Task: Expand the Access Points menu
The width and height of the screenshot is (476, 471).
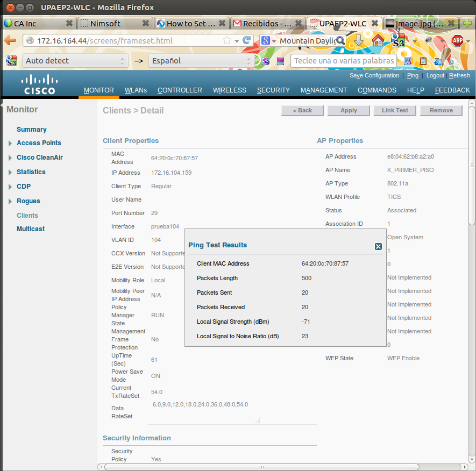Action: [x=10, y=143]
